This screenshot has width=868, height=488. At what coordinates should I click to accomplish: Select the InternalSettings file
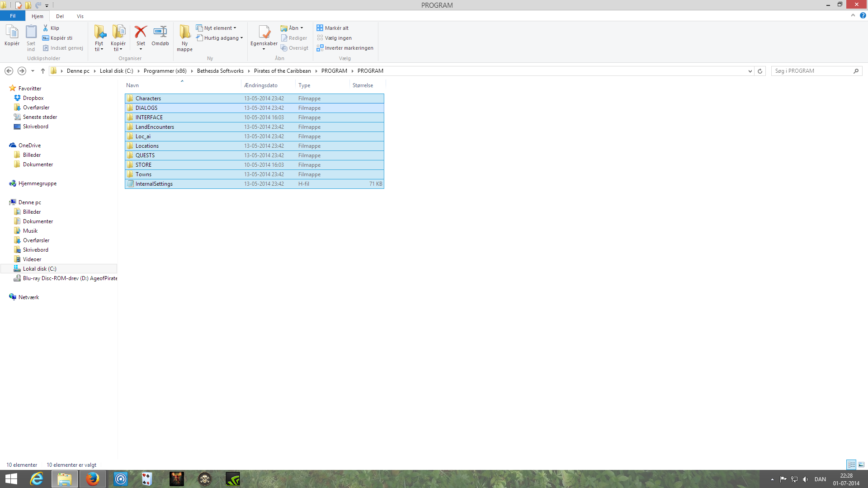pos(255,184)
